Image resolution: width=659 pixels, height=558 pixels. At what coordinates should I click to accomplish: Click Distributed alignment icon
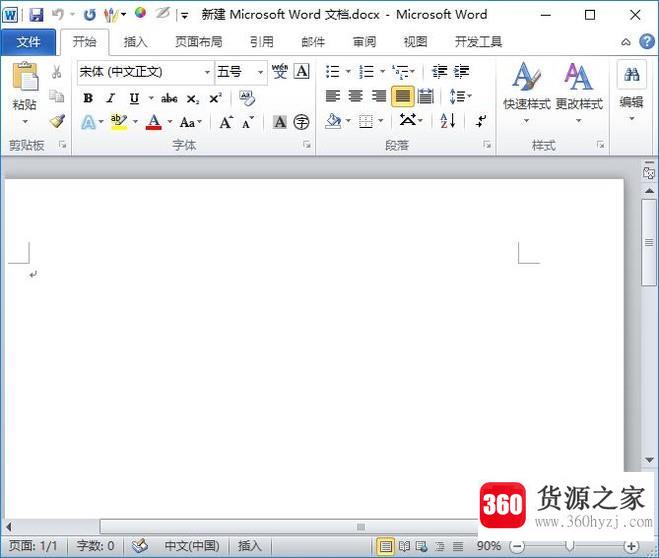tap(425, 97)
